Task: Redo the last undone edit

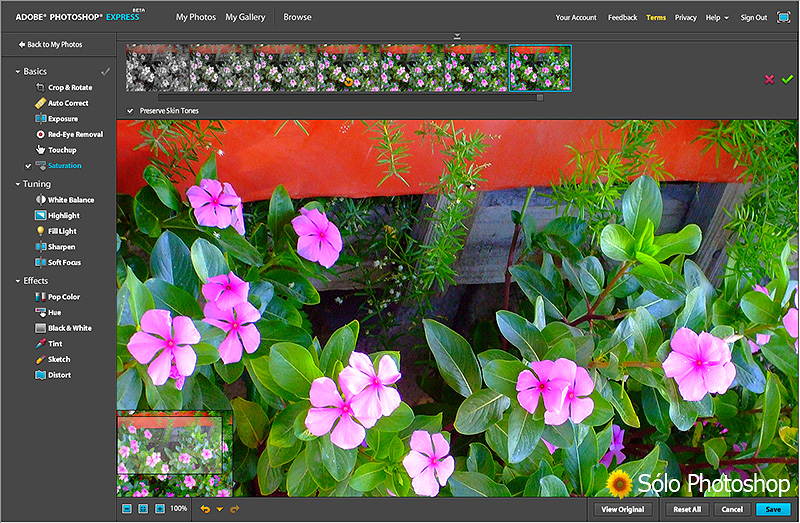Action: (235, 509)
